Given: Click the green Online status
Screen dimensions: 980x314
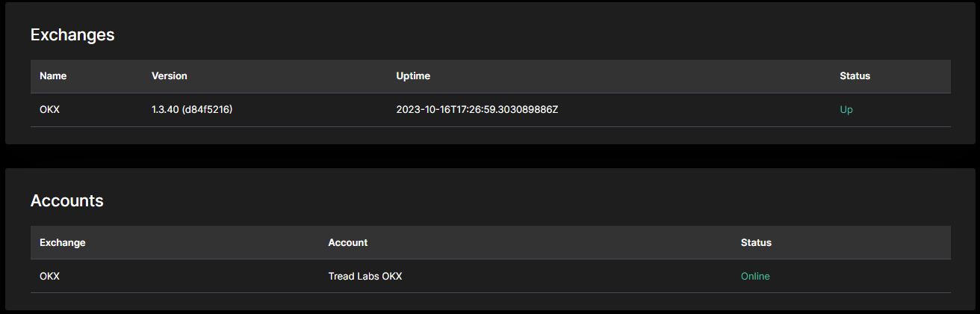Looking at the screenshot, I should [x=754, y=277].
